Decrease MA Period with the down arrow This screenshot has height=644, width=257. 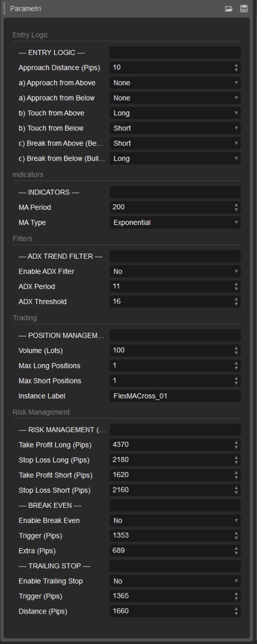(x=236, y=210)
